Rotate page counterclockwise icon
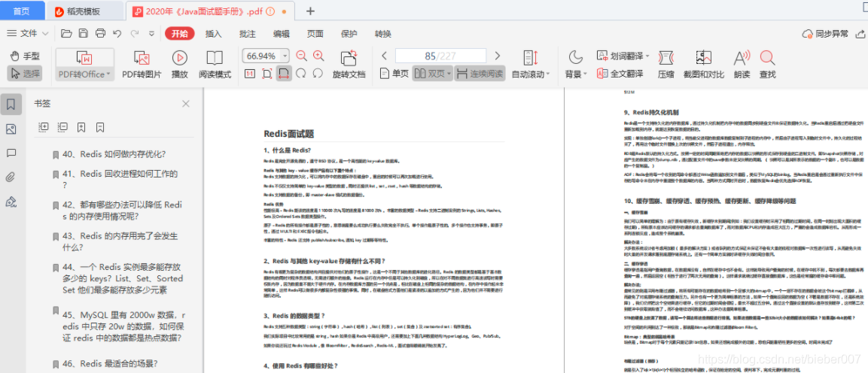The image size is (868, 373). (318, 73)
